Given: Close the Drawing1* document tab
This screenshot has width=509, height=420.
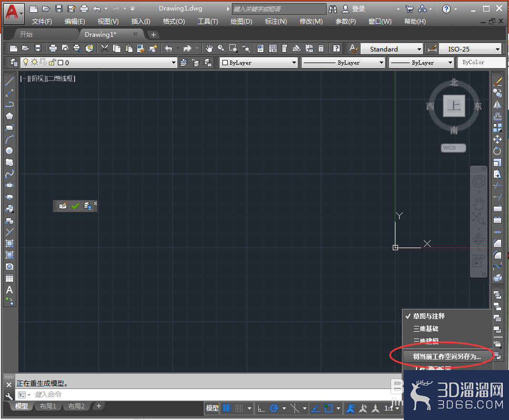Looking at the screenshot, I should click(x=135, y=34).
